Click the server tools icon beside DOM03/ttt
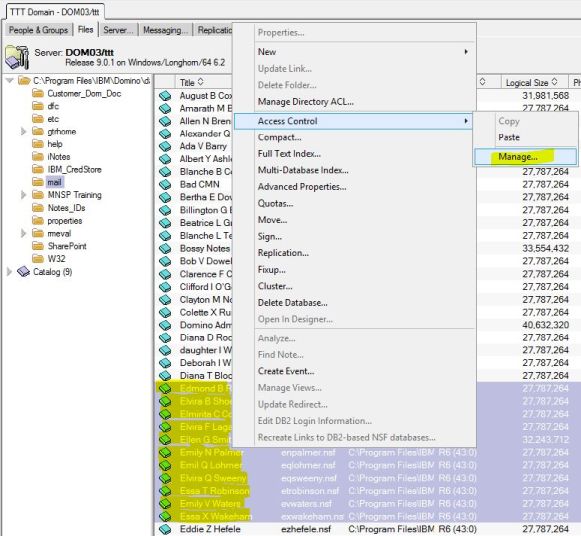 [x=17, y=57]
